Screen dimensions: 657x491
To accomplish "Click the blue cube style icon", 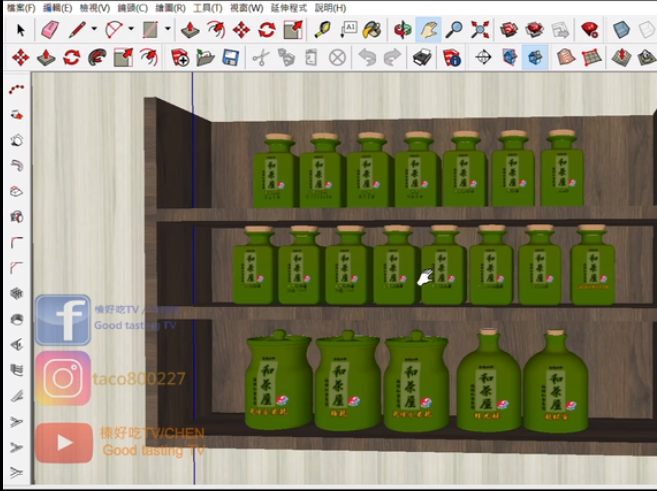I will click(621, 30).
